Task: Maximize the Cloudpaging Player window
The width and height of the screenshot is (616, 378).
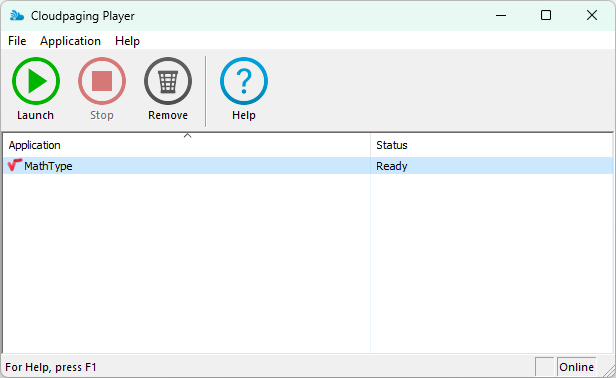Action: pos(546,16)
